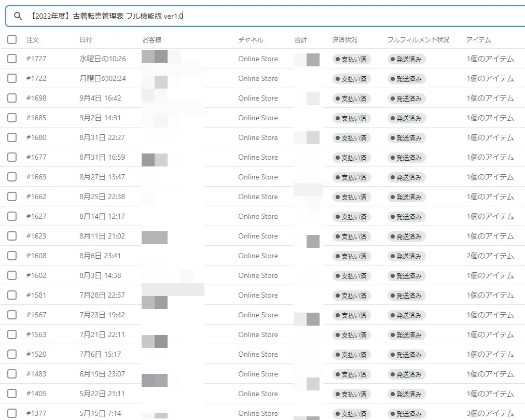525x420 pixels.
Task: Expand 2個のアイテム on order #1608
Action: (x=490, y=256)
